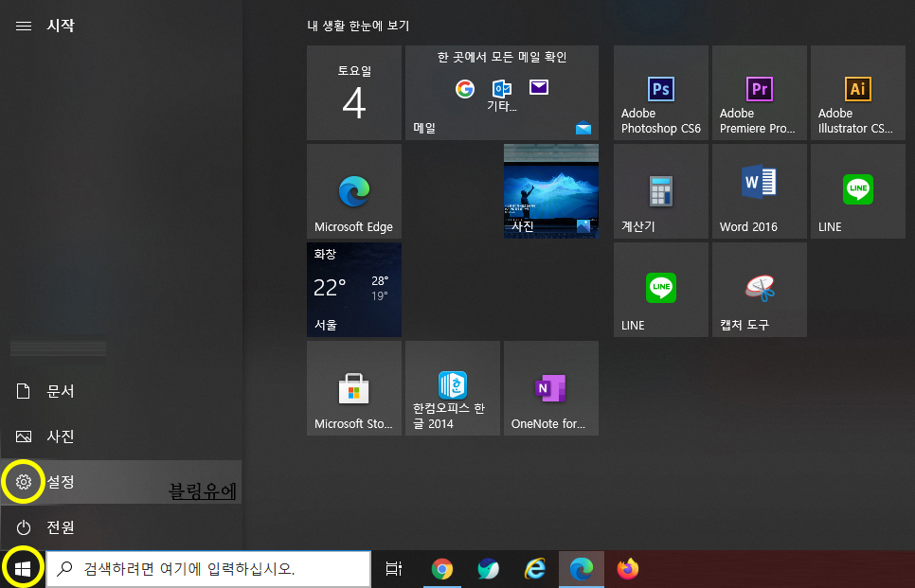Launch OneNote from its tile
Image resolution: width=915 pixels, height=588 pixels.
point(551,388)
